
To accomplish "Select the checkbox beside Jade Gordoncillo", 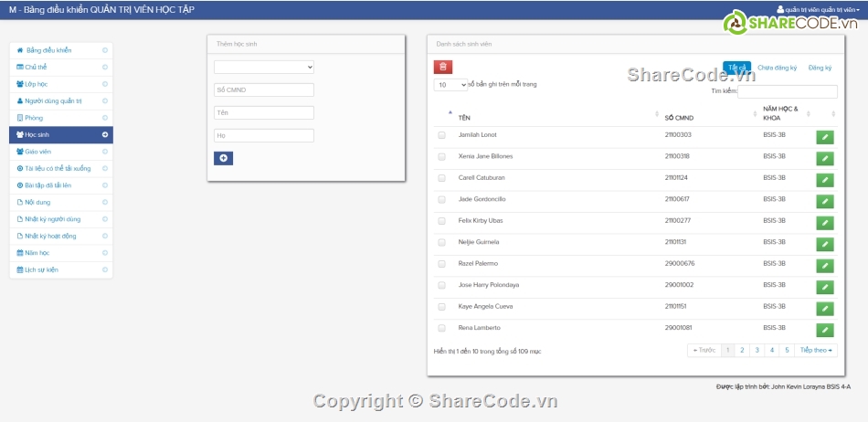I will point(442,199).
